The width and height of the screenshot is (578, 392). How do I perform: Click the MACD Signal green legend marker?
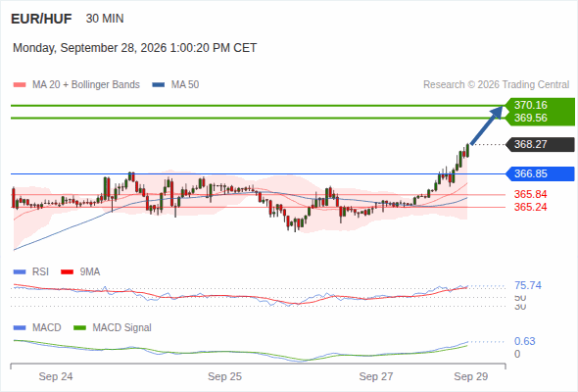(x=79, y=328)
